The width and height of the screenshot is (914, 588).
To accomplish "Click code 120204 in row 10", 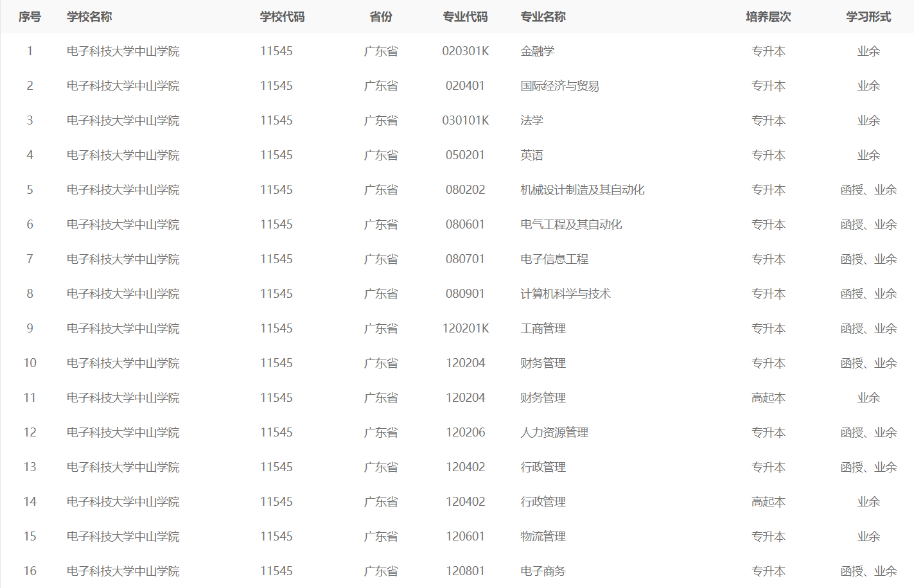I will (x=466, y=363).
